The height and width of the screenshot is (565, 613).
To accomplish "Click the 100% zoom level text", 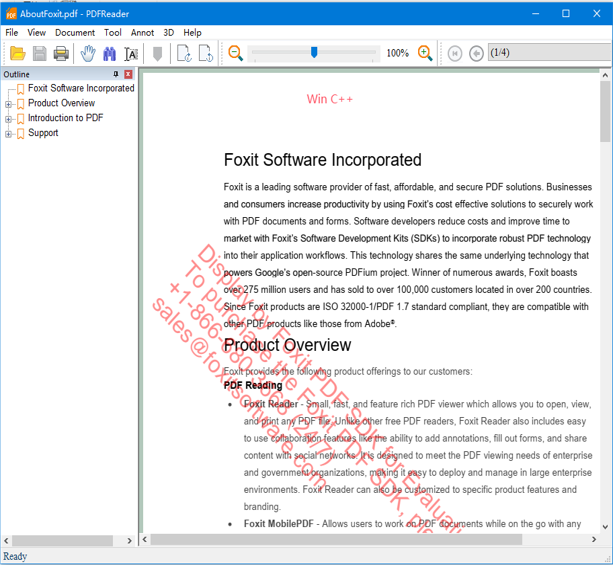I will click(398, 53).
